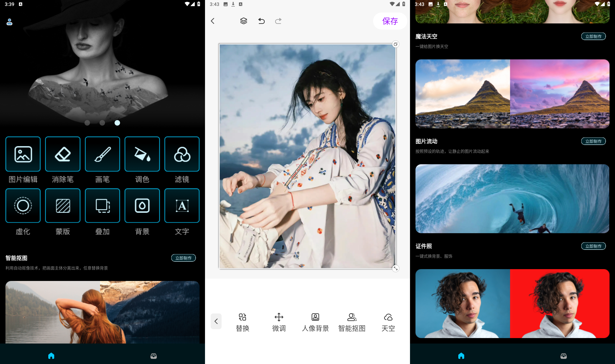The image size is (615, 364).
Task: Tap the battery icon in left screen status bar
Action: 199,4
